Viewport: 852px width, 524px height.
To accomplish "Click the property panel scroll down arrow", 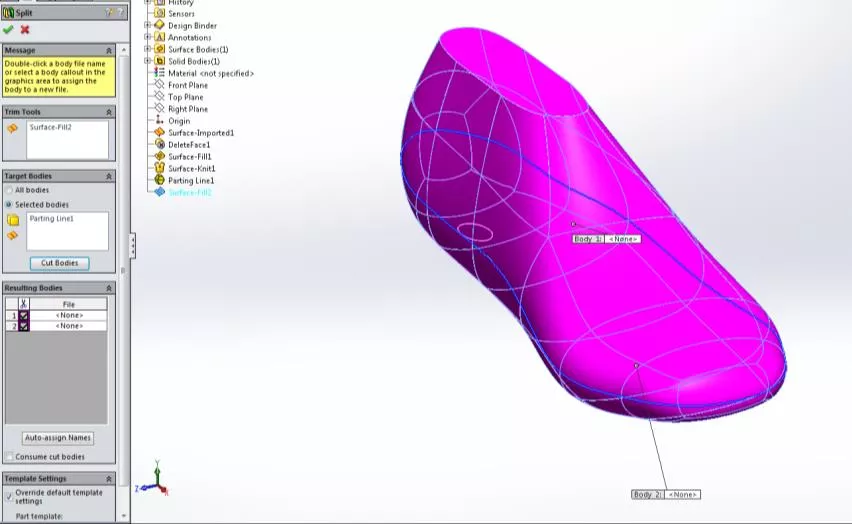I will [124, 516].
